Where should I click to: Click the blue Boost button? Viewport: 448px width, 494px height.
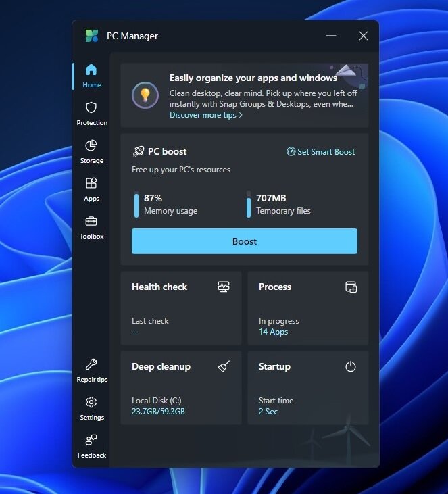click(245, 241)
